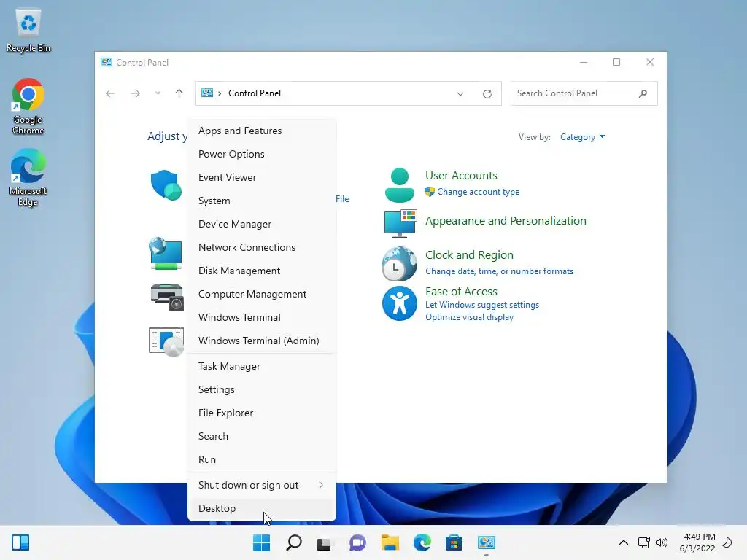Launch Windows Terminal (Admin)
Viewport: 747px width, 560px height.
tap(262, 341)
